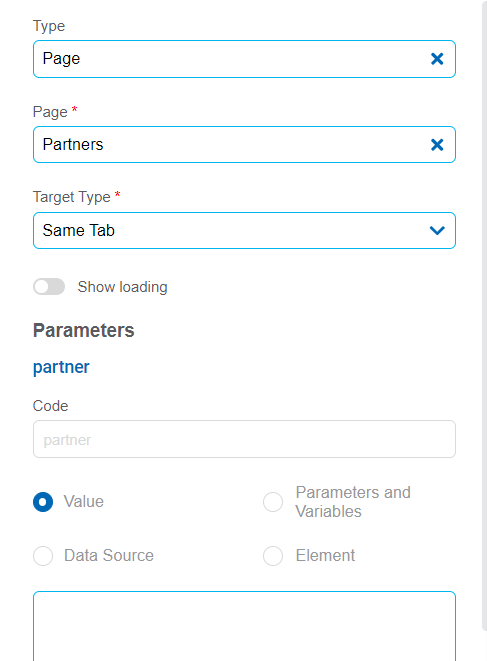
Task: Select the Value radio button
Action: (43, 502)
